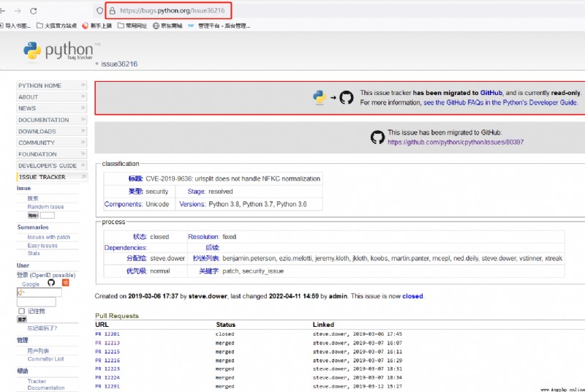Open pull request PR 12216
The height and width of the screenshot is (392, 585).
tap(107, 361)
